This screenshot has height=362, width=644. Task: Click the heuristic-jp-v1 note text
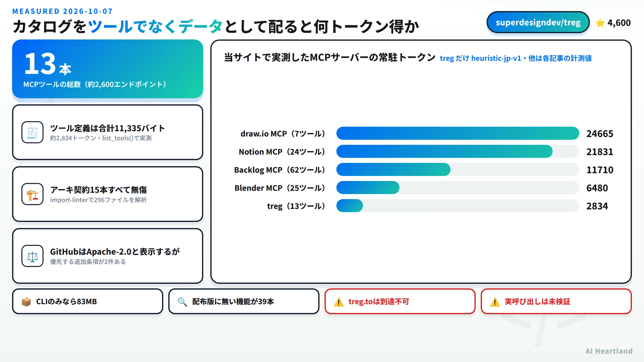[x=516, y=58]
